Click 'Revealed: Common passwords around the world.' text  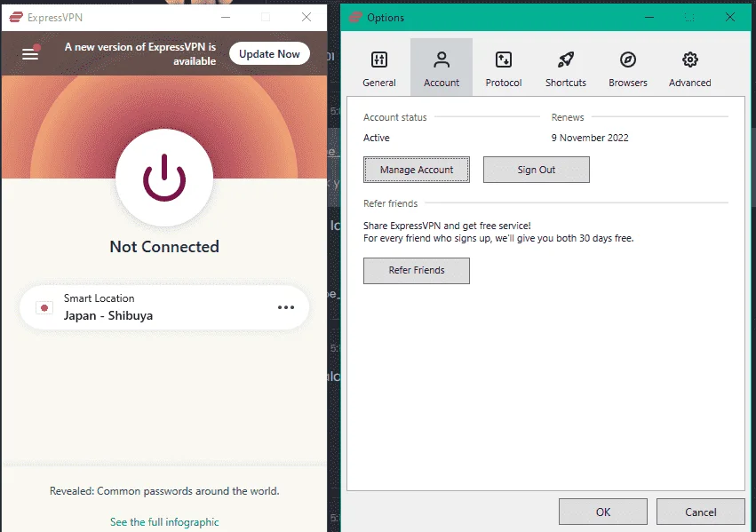pyautogui.click(x=164, y=491)
